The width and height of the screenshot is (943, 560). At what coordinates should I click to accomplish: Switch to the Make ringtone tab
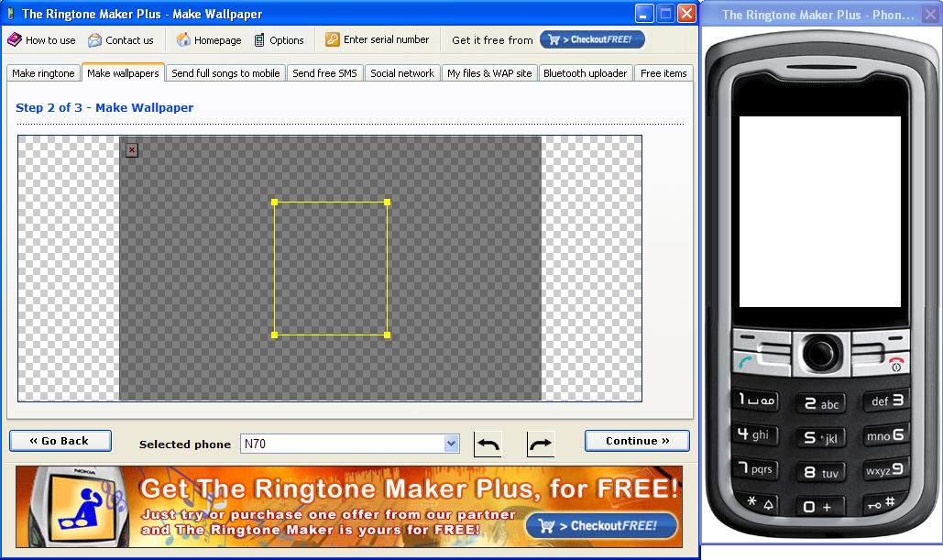43,73
